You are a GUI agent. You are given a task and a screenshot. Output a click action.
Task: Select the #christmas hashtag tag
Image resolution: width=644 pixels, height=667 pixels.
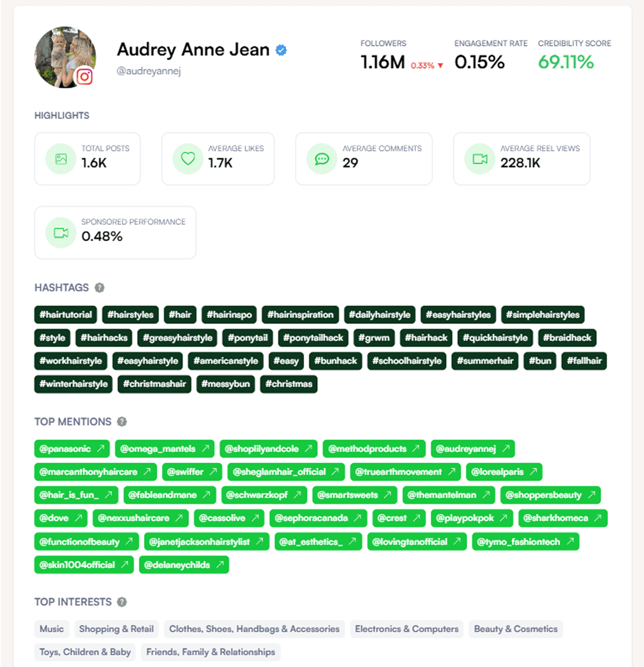[x=289, y=384]
